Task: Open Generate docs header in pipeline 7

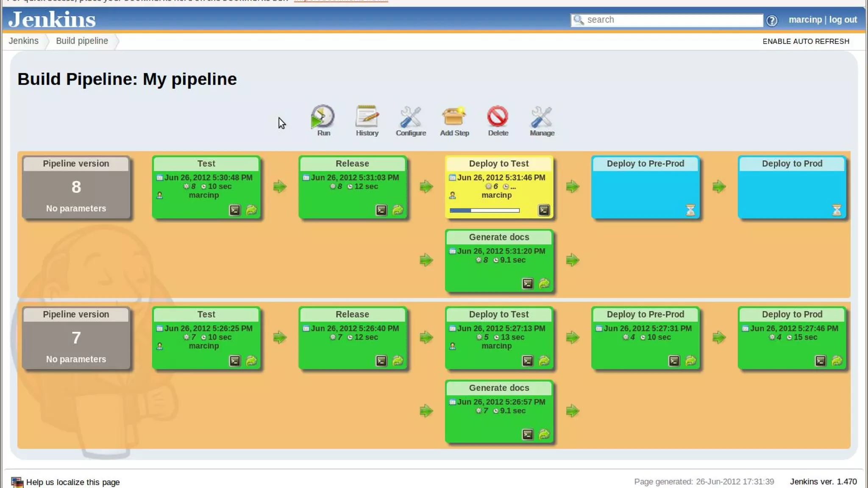Action: [x=499, y=388]
